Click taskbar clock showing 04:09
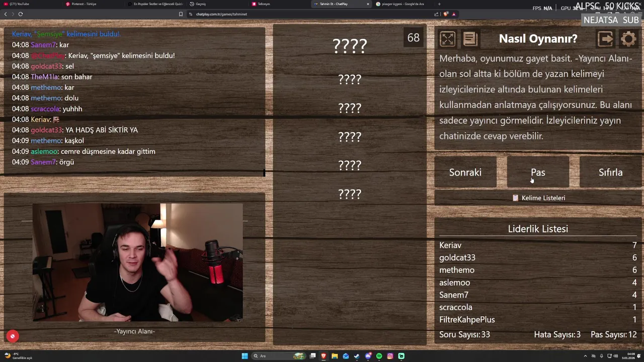This screenshot has height=362, width=644. pyautogui.click(x=627, y=356)
